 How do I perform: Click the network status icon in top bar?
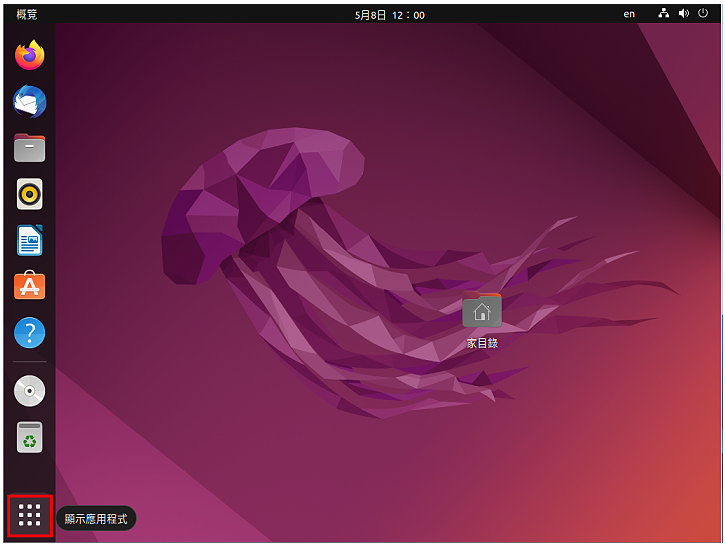[664, 13]
